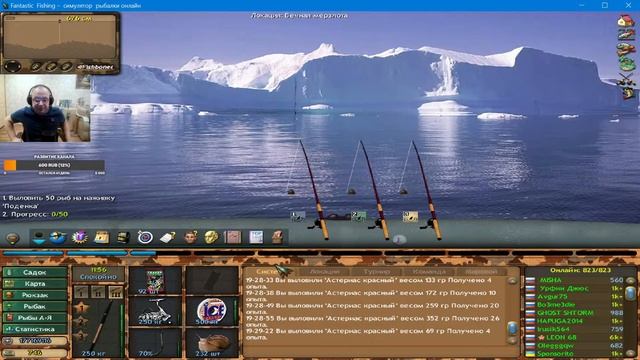Switch to the Мировой chat tab

click(481, 271)
